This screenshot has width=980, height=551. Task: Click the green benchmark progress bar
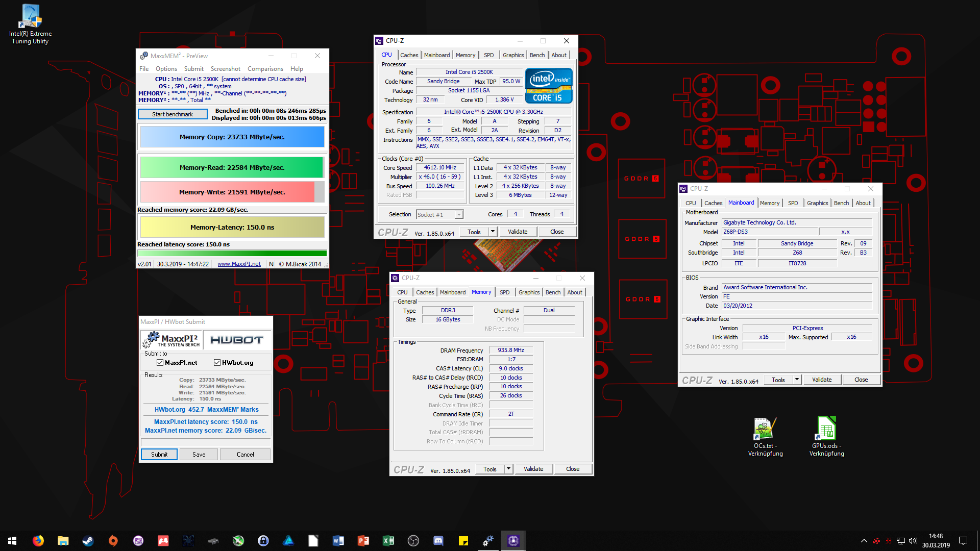[x=232, y=253]
